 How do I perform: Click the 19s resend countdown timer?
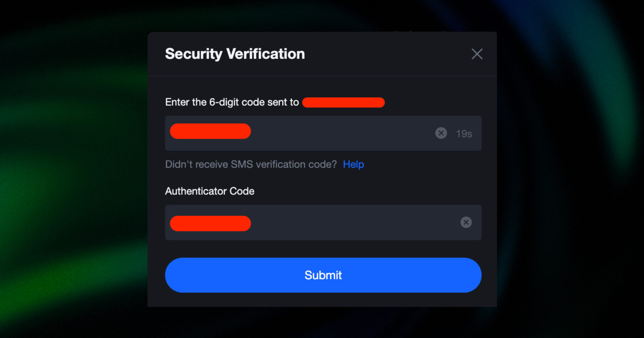[464, 133]
